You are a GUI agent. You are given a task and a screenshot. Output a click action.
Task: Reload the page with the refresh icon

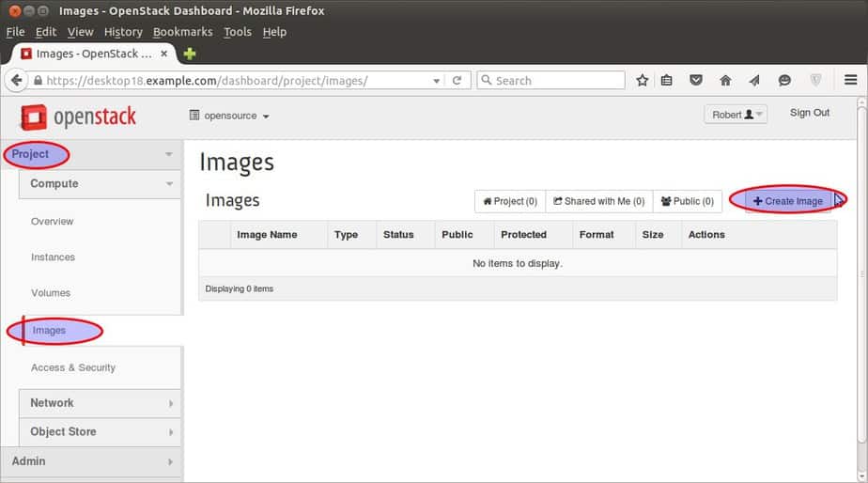457,80
